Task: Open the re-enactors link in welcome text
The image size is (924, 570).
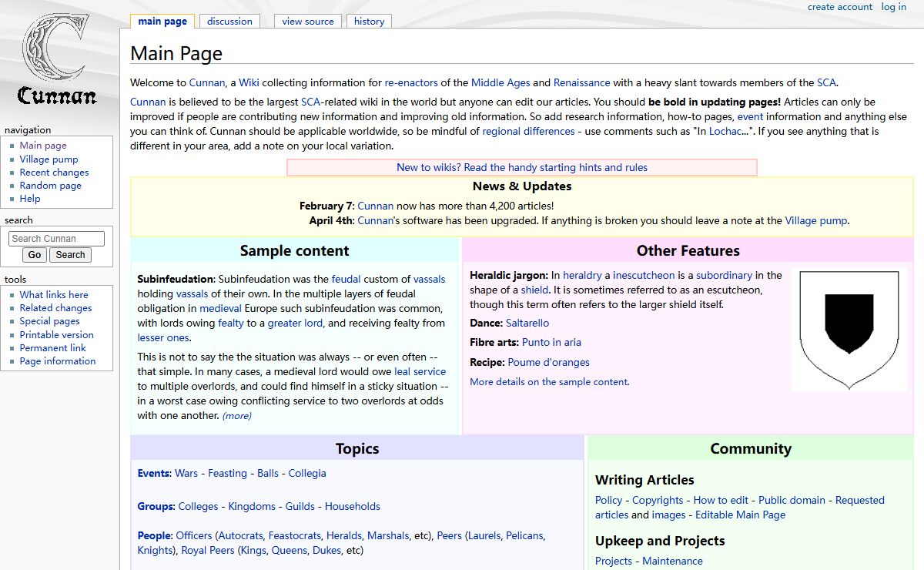Action: 411,83
